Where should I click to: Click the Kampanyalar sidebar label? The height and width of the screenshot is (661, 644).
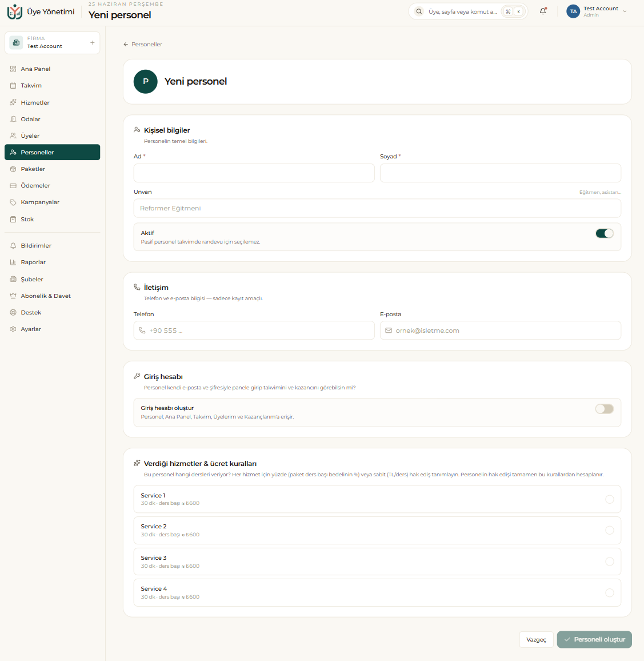tap(40, 202)
